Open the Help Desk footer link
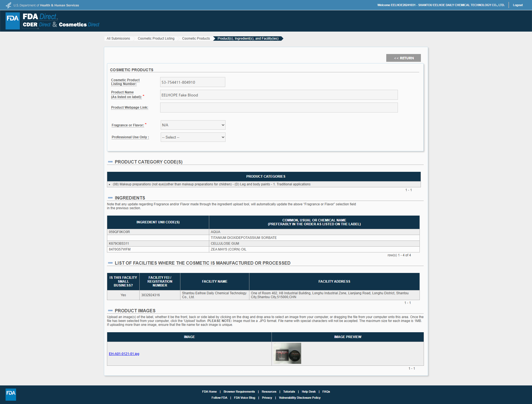 tap(309, 392)
